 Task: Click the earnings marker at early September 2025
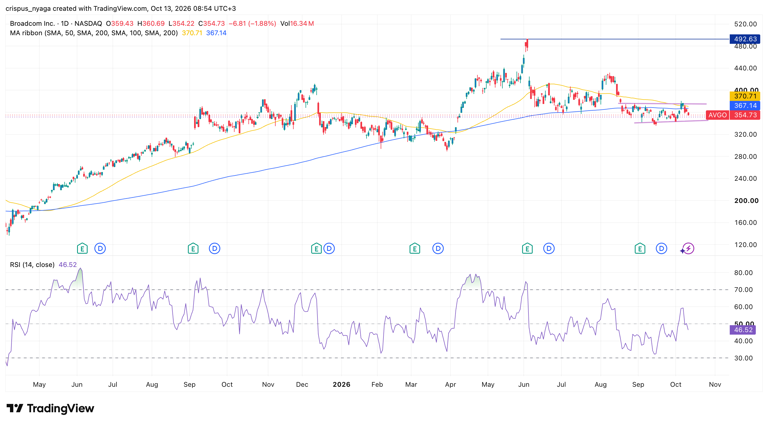[193, 249]
